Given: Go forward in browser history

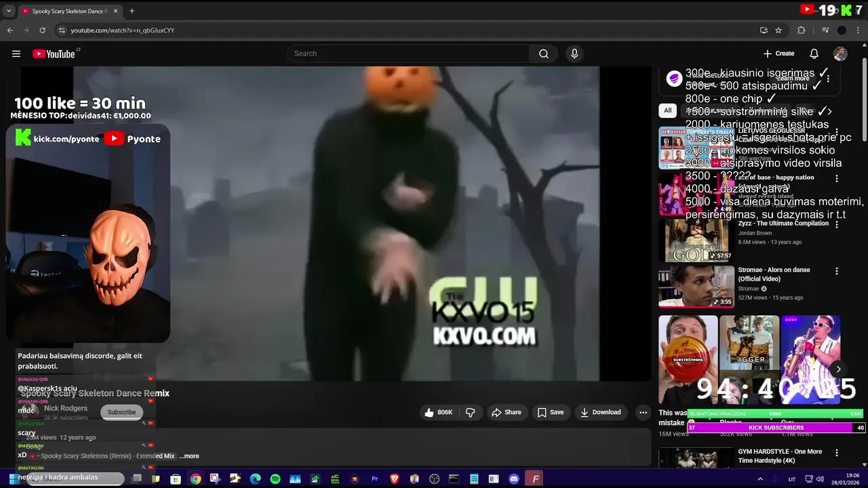Looking at the screenshot, I should click(26, 30).
